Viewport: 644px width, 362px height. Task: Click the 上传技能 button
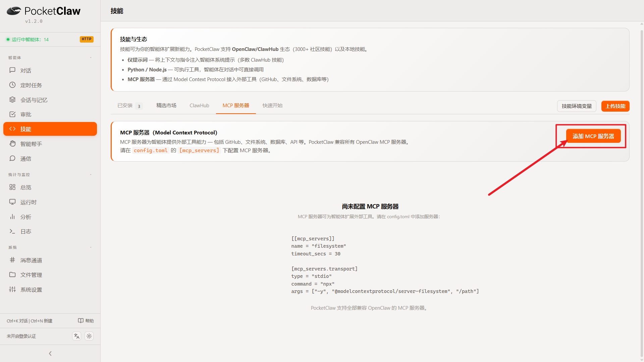615,106
